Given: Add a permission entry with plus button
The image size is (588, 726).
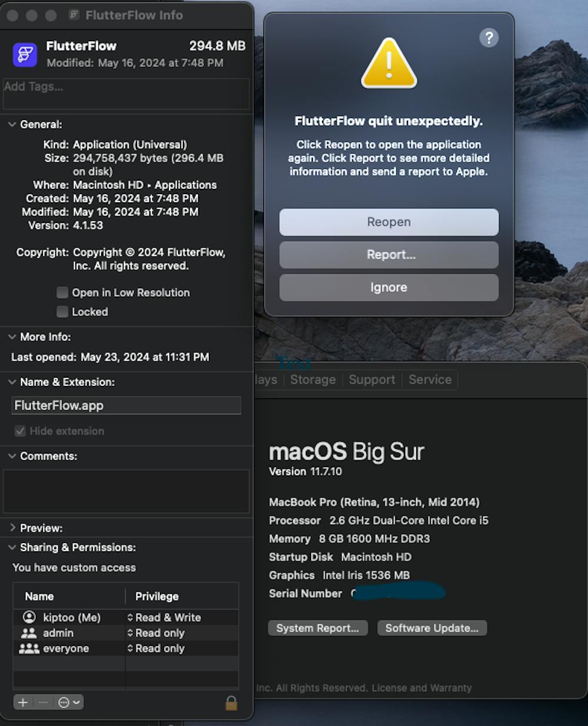Looking at the screenshot, I should (23, 702).
